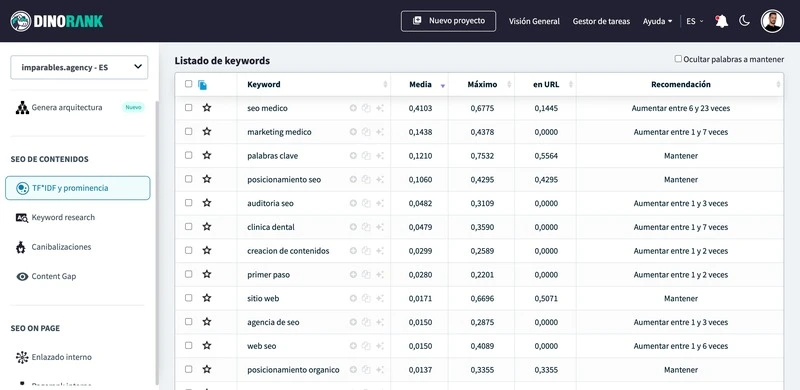The height and width of the screenshot is (390, 800).
Task: Expand the Ayuda dropdown menu
Action: (x=657, y=21)
